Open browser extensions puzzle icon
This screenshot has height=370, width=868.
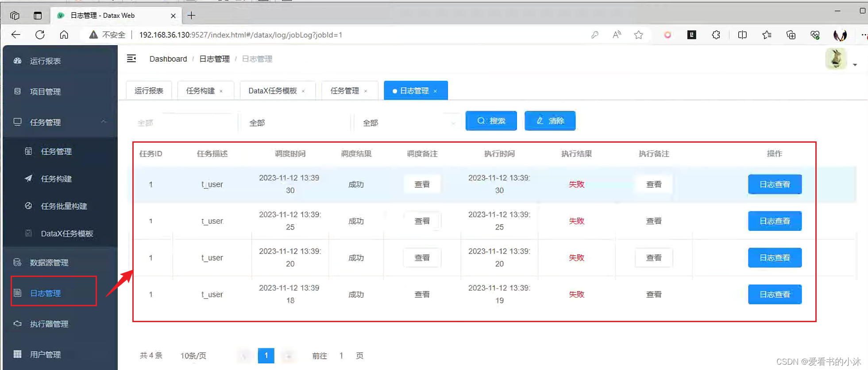(716, 35)
